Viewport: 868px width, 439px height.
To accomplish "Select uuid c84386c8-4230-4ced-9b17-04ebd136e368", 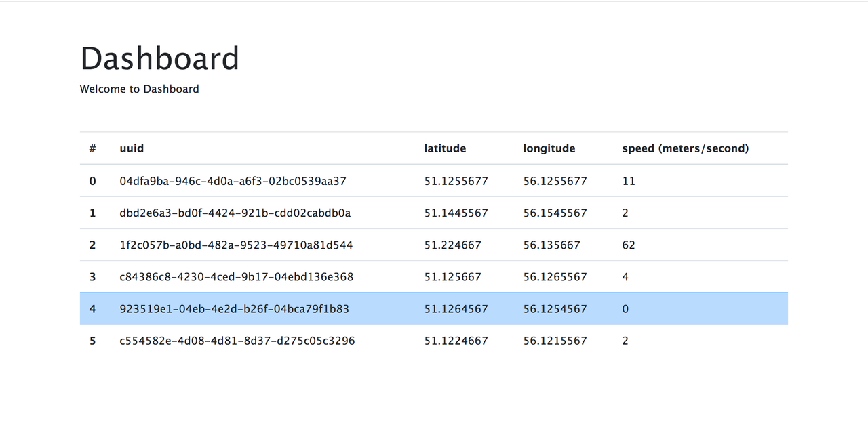I will [237, 276].
